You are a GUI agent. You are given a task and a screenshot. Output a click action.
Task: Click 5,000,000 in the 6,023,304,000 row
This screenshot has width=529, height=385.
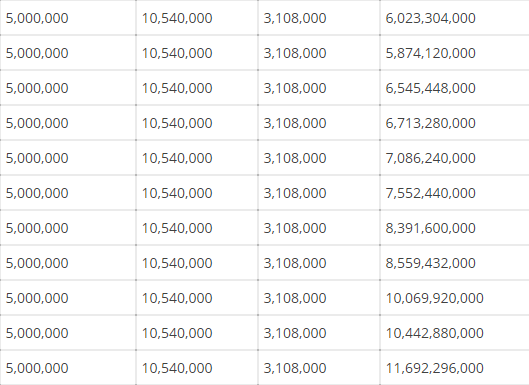pyautogui.click(x=68, y=18)
